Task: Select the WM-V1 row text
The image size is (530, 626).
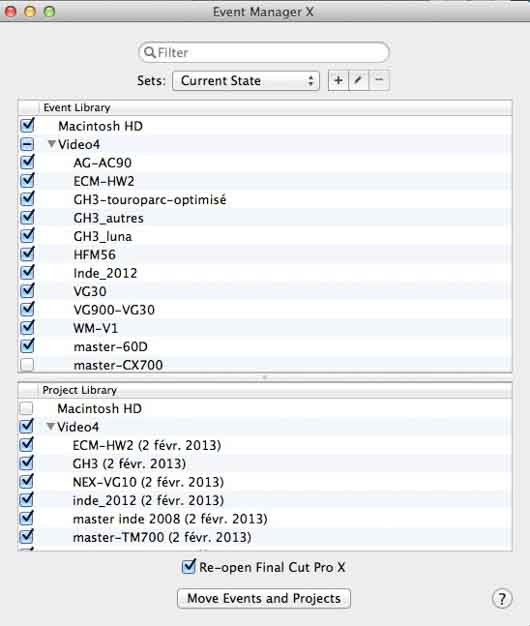Action: point(96,328)
